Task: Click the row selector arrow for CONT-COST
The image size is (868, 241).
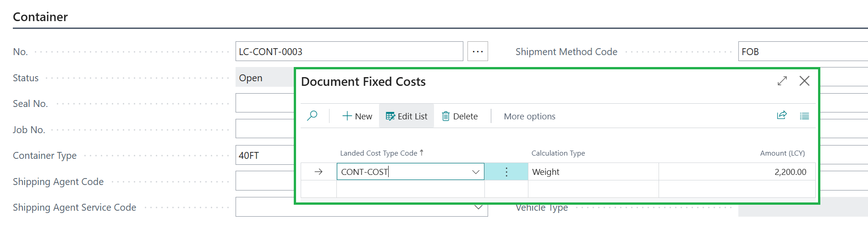Action: 319,172
